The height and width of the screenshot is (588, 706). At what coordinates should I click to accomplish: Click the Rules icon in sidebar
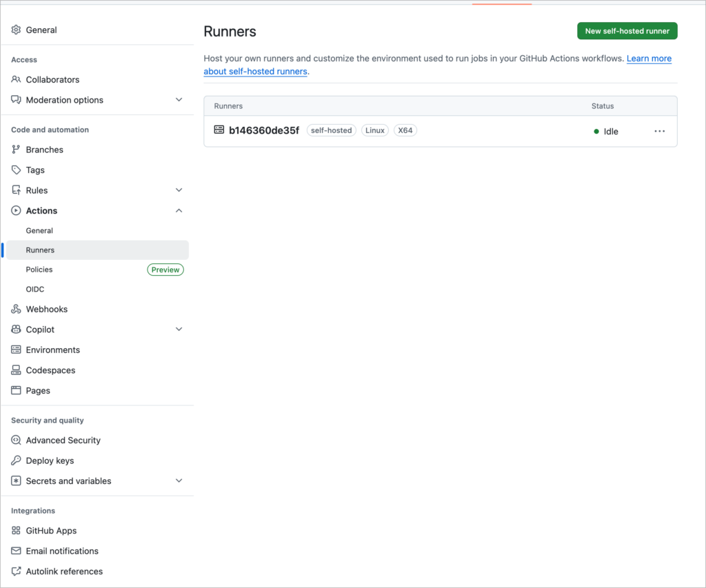click(17, 190)
